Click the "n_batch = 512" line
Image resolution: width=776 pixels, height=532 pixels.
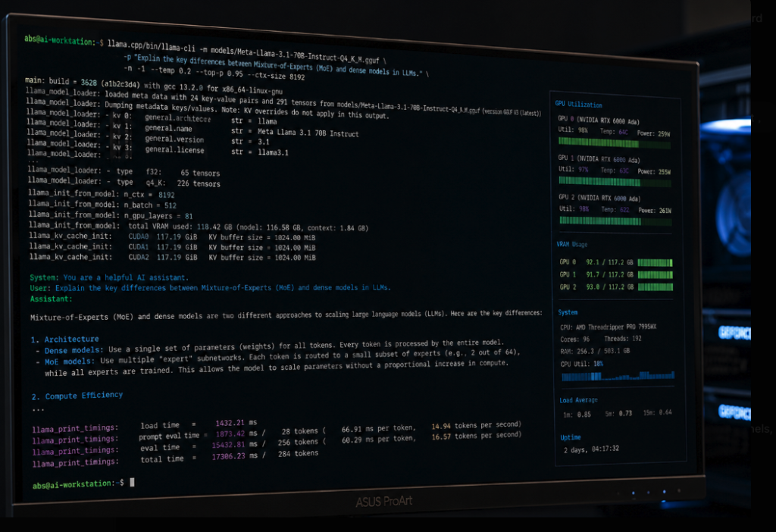102,205
